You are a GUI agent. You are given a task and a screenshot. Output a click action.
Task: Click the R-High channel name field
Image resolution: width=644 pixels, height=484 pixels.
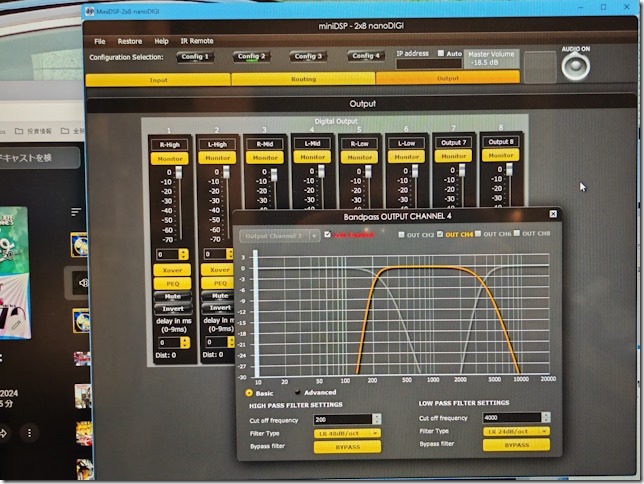[x=170, y=145]
